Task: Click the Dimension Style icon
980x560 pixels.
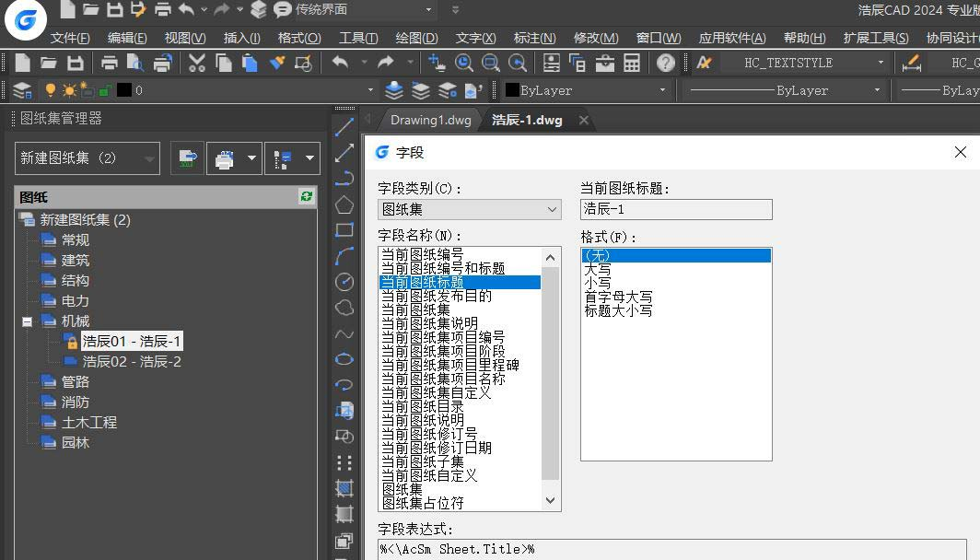Action: (911, 63)
